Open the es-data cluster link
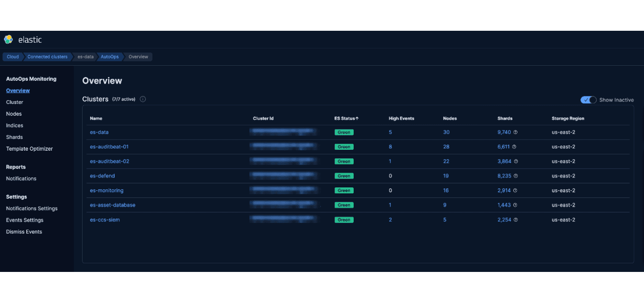This screenshot has height=305, width=644. click(99, 132)
